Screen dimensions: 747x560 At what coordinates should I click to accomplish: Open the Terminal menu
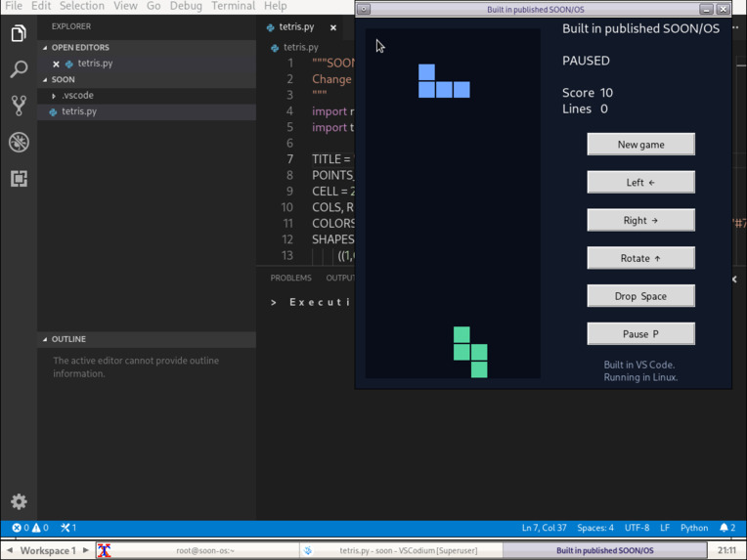coord(233,6)
